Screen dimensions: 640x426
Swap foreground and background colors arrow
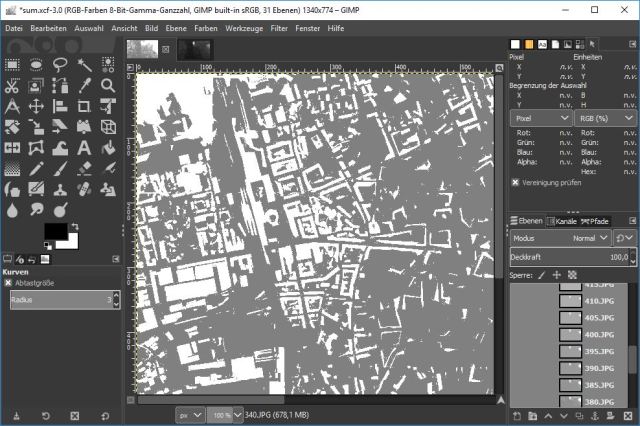[75, 226]
